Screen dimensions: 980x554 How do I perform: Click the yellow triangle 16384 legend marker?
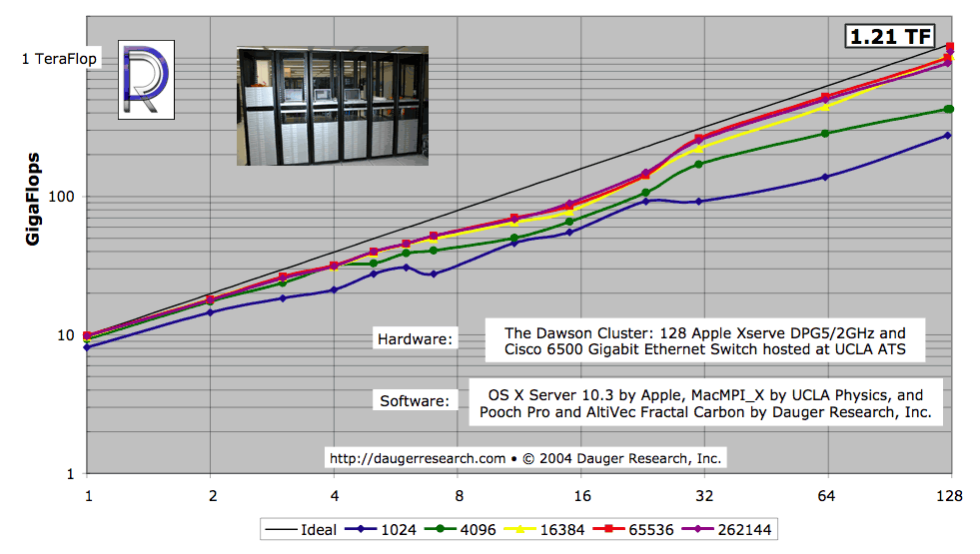[x=520, y=529]
